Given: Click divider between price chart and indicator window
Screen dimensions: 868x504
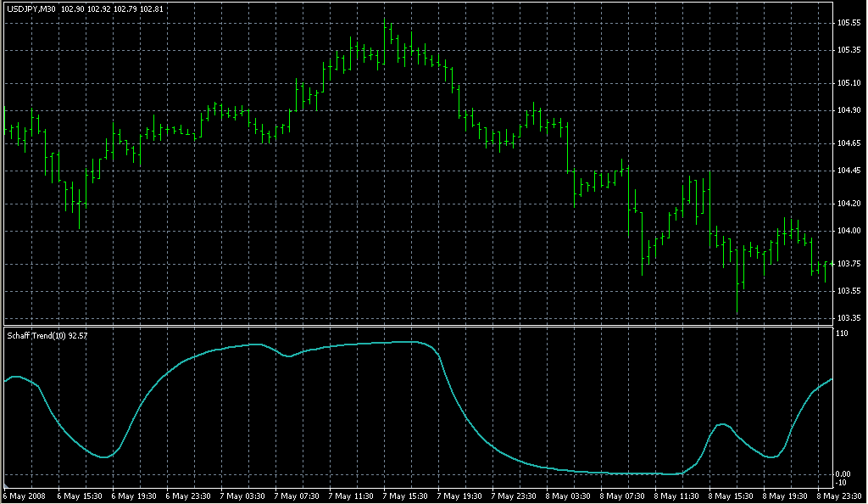Looking at the screenshot, I should coord(415,326).
